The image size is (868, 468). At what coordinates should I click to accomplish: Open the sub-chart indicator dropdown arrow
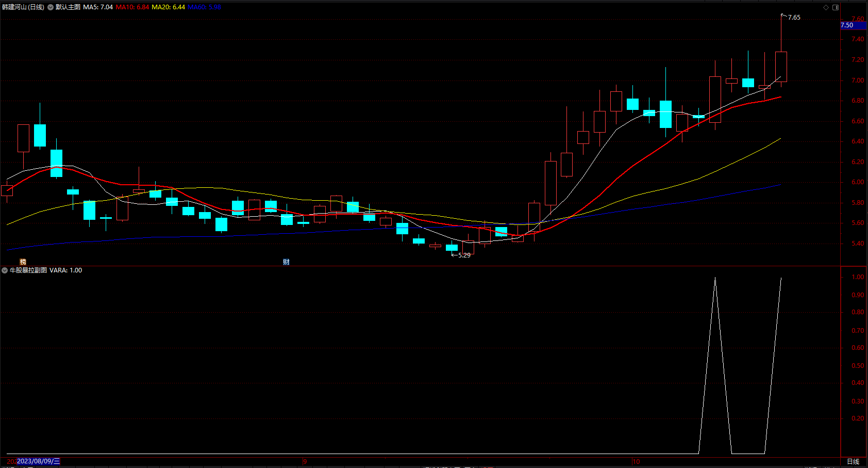pyautogui.click(x=5, y=270)
